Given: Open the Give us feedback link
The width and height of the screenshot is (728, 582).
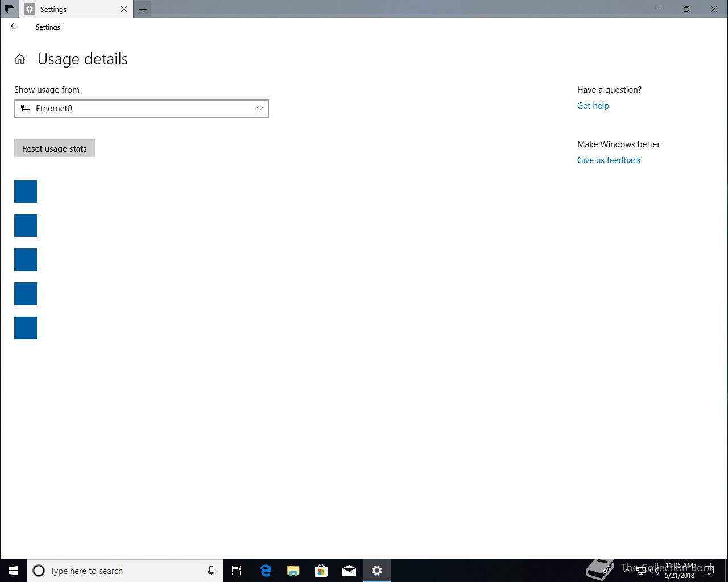Looking at the screenshot, I should pos(609,160).
